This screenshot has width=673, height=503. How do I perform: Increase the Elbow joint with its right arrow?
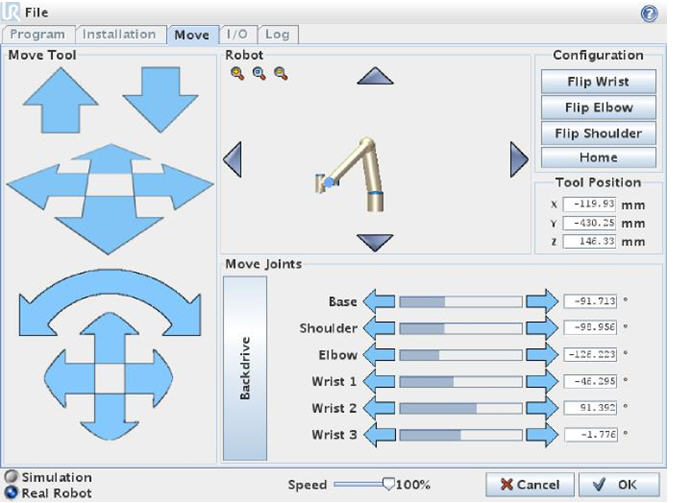click(x=542, y=355)
